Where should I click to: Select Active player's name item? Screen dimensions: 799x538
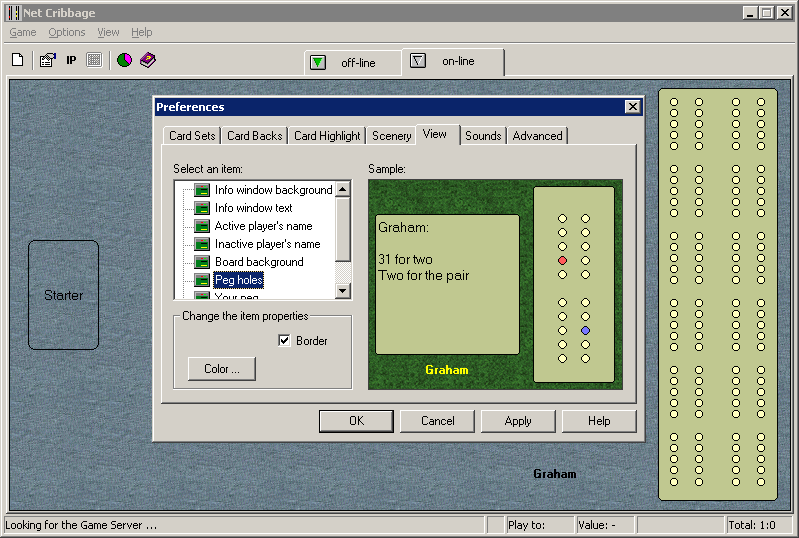point(263,226)
